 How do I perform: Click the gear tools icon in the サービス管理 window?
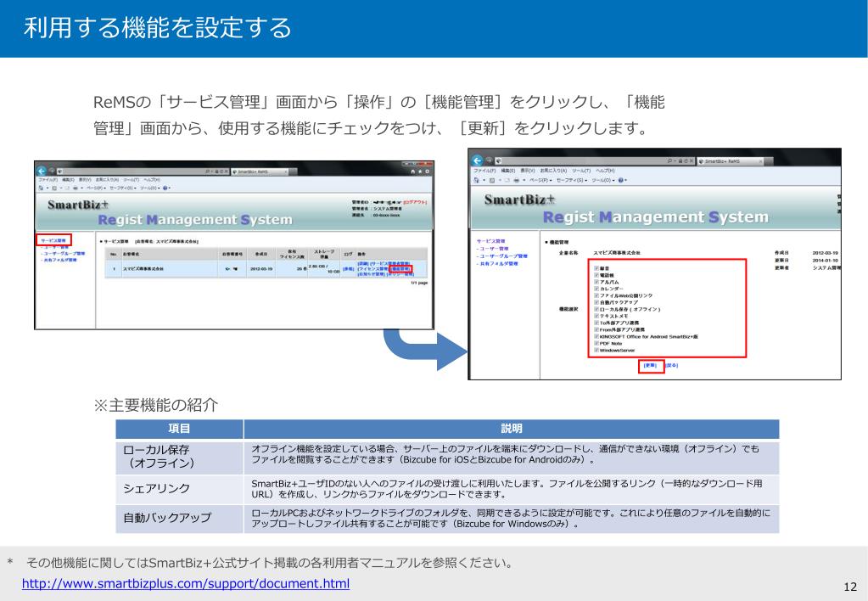(x=428, y=171)
